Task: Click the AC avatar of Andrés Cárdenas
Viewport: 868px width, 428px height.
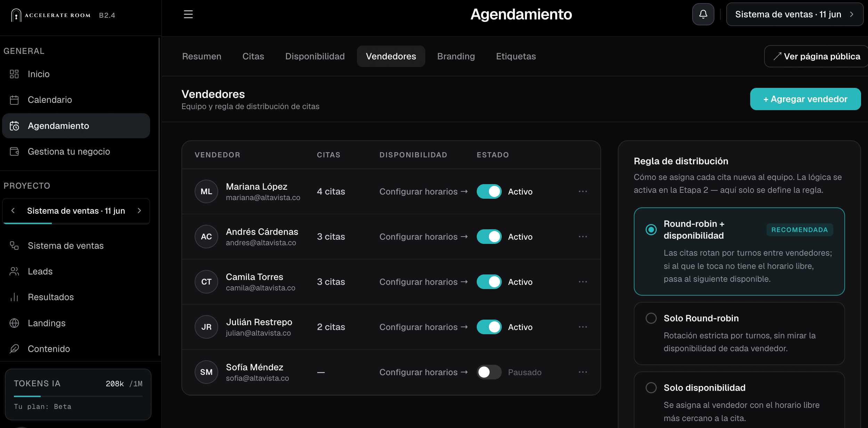Action: (x=206, y=237)
